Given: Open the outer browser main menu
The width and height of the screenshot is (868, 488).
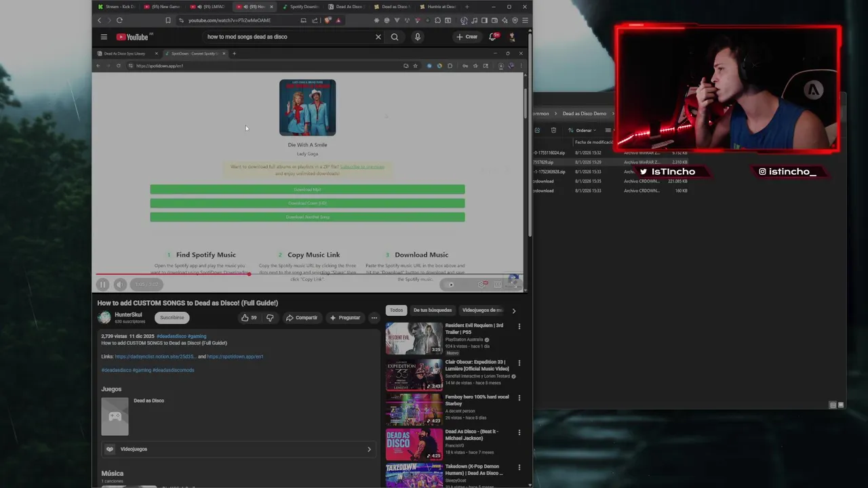Looking at the screenshot, I should [x=525, y=20].
